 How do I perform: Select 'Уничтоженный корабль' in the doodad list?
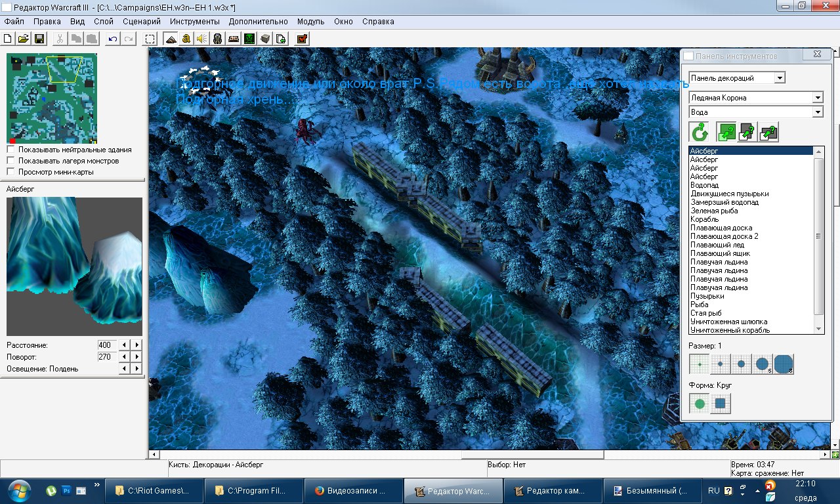[751, 330]
